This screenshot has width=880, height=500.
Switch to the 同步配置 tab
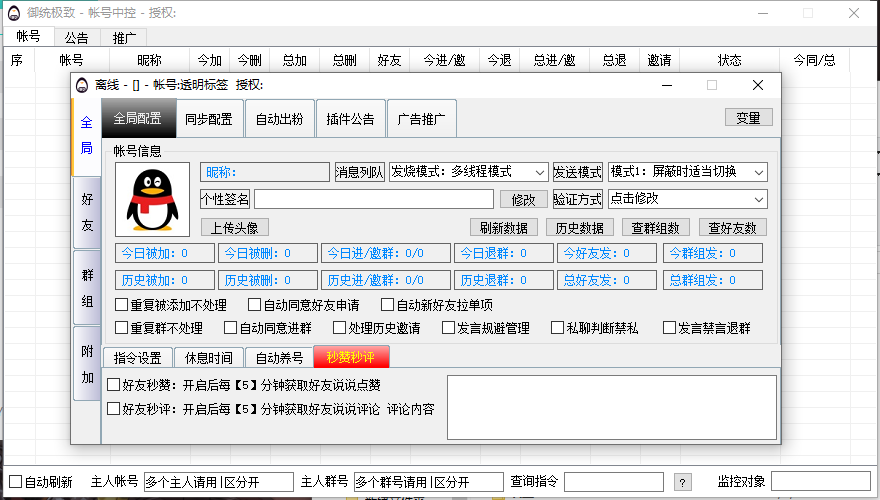[208, 119]
